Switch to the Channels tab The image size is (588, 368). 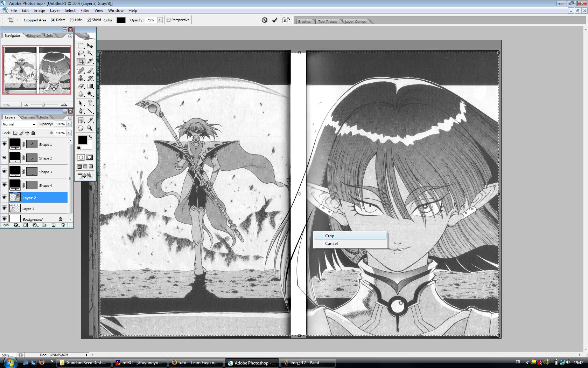[27, 117]
